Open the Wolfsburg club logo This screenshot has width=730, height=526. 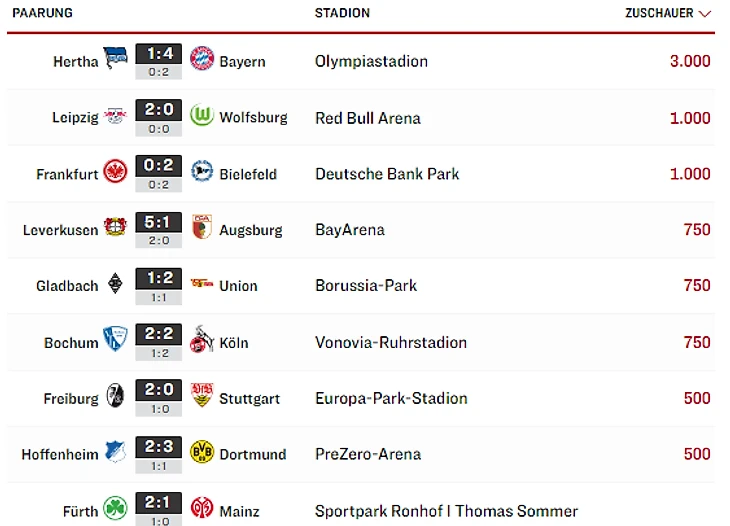pos(202,115)
